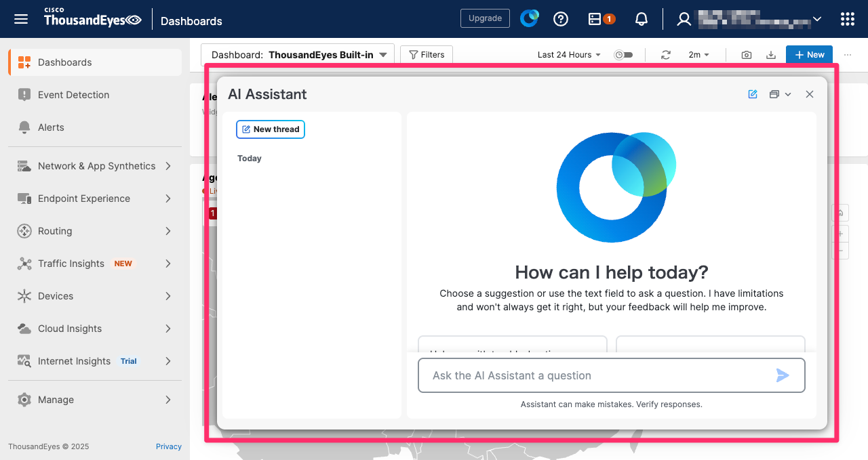The height and width of the screenshot is (460, 868).
Task: Open the agent status icon with badge
Action: 601,19
